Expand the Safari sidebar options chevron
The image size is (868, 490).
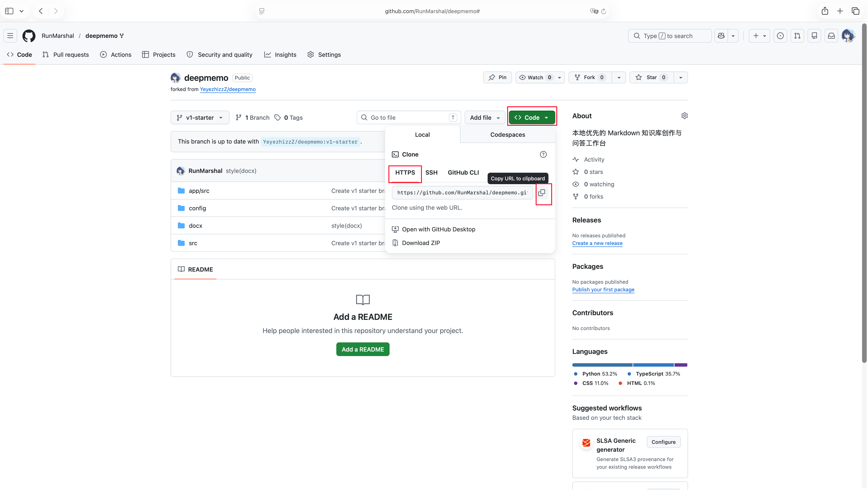click(x=21, y=11)
